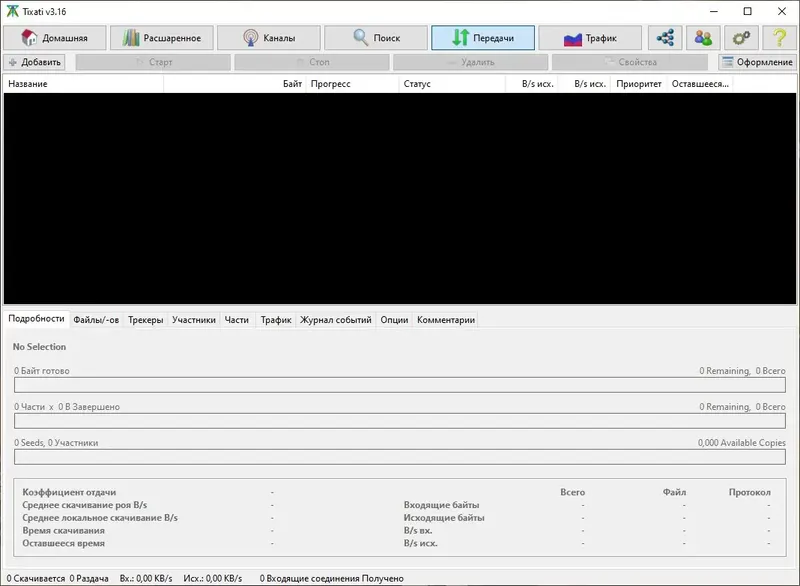This screenshot has height=586, width=800.
Task: Click the Входящие байты label
Action: pyautogui.click(x=441, y=505)
